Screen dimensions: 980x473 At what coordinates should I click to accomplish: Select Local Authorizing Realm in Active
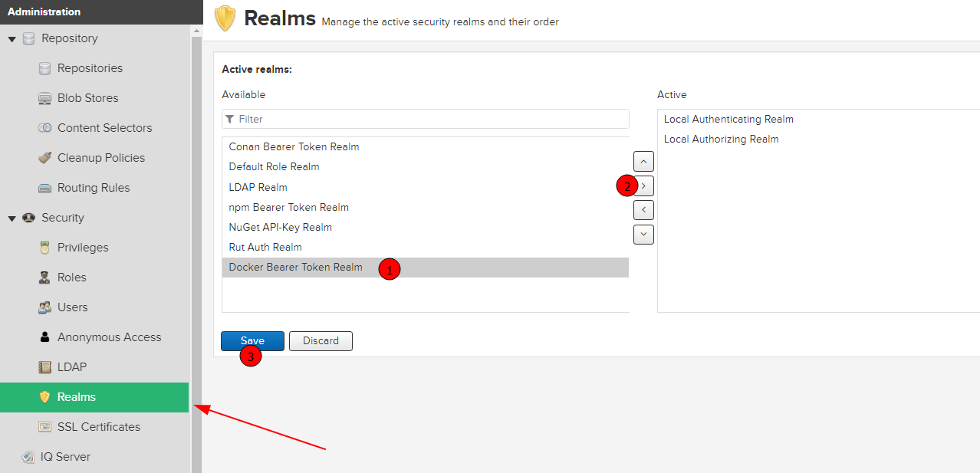[819, 139]
